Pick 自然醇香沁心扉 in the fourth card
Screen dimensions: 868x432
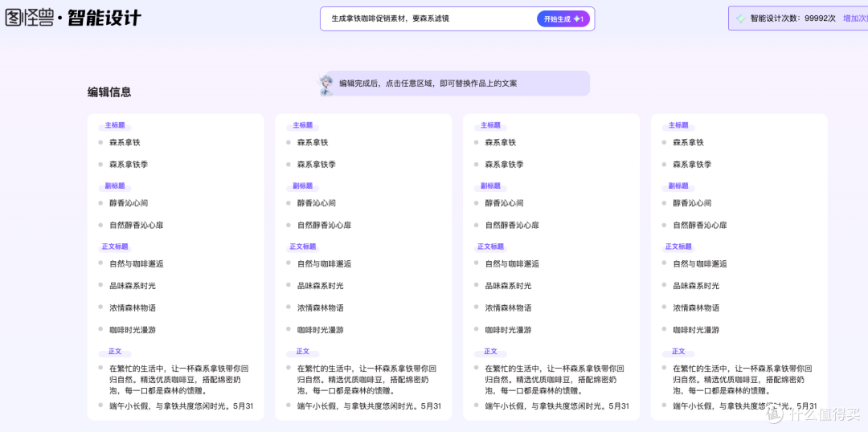tap(700, 225)
